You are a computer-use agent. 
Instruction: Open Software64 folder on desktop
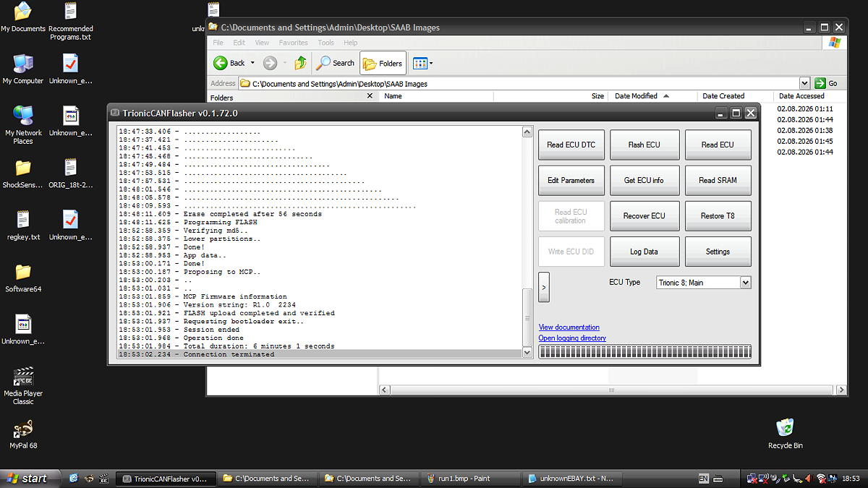point(23,278)
